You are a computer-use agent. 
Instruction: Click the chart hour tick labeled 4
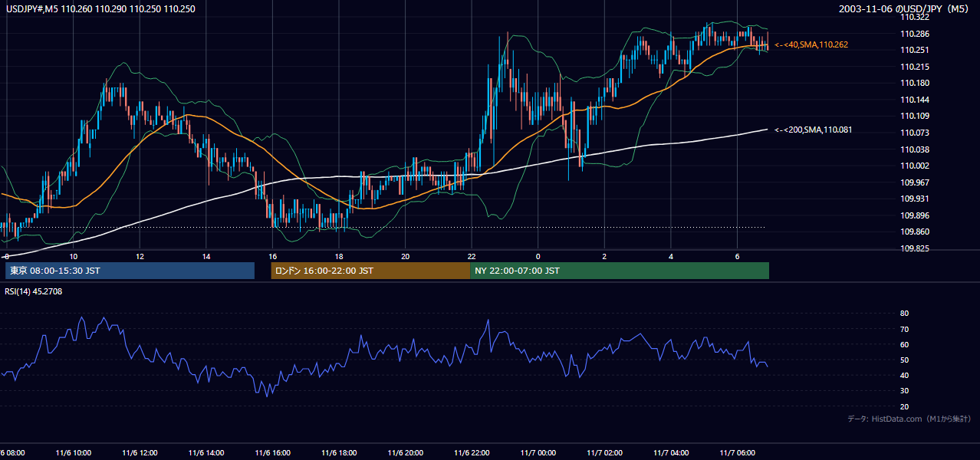[671, 256]
